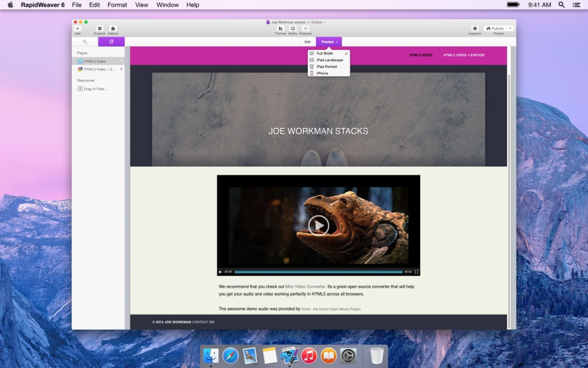Toggle the Preview dropdown tab
The image size is (588, 368).
click(329, 41)
